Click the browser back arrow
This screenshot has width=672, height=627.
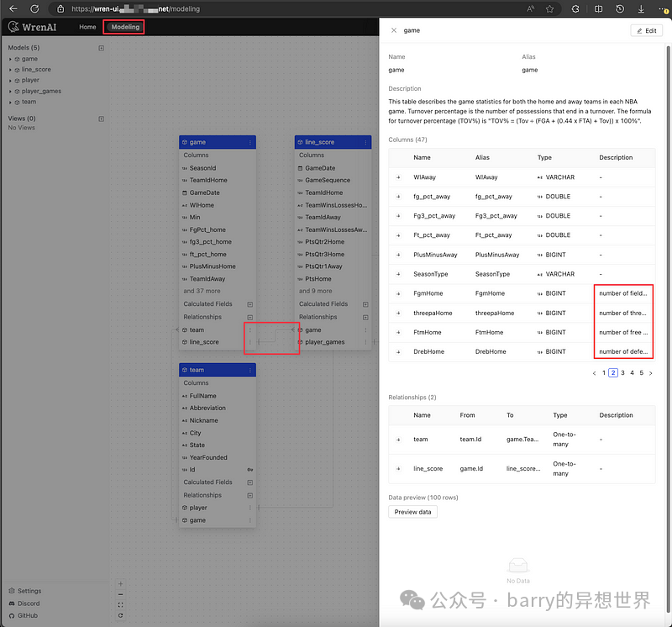click(13, 8)
